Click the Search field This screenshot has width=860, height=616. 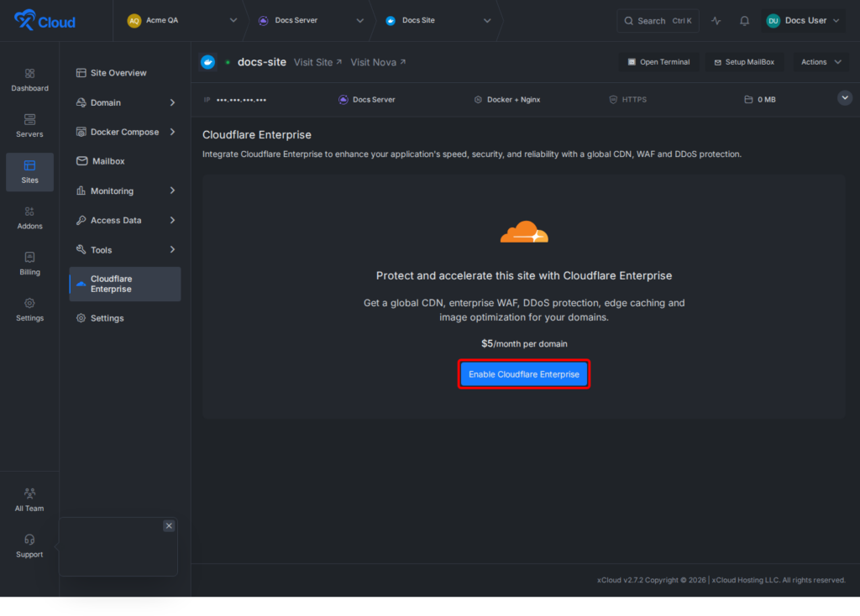pyautogui.click(x=658, y=21)
